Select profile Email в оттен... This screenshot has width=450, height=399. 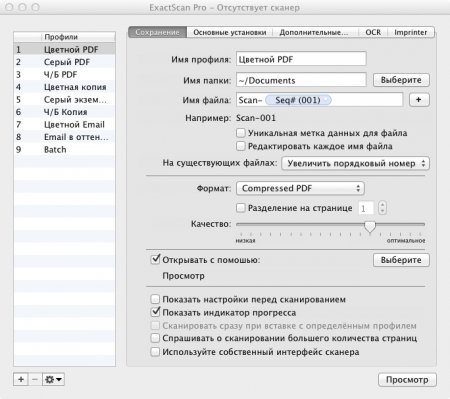click(65, 137)
